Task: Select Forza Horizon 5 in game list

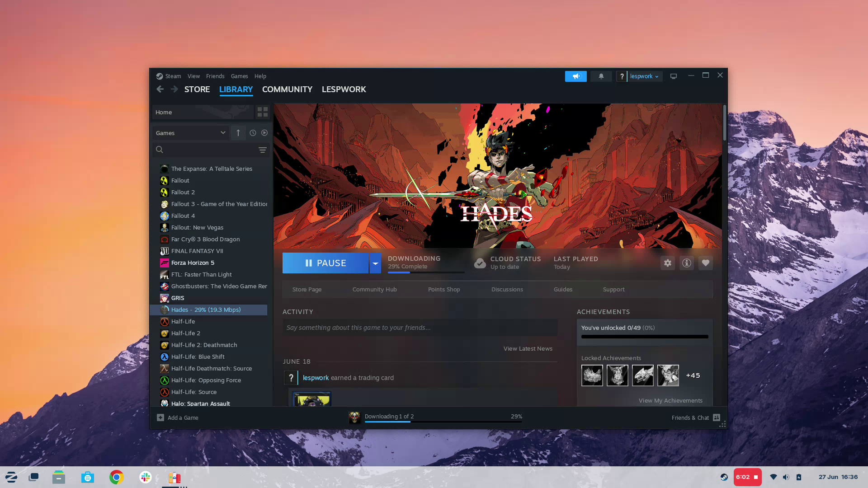Action: (208, 263)
